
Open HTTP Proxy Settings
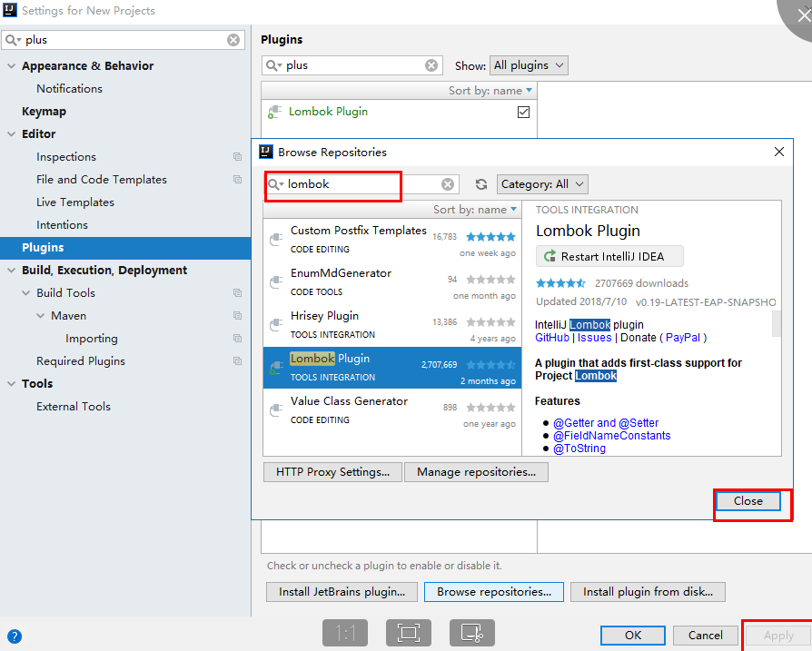332,472
